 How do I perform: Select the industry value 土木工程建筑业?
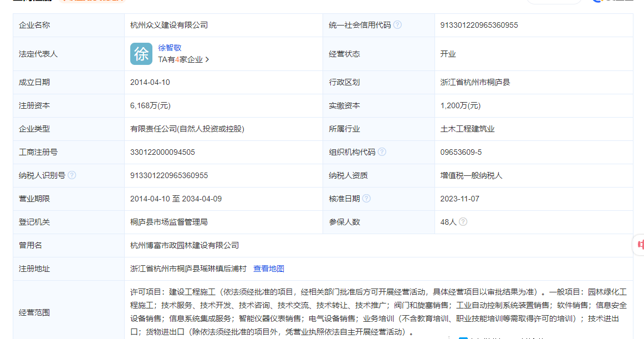[x=467, y=129]
